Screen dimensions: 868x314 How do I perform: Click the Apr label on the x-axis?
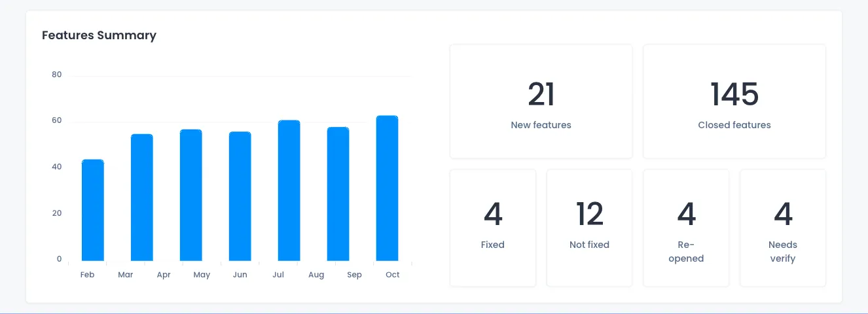click(164, 275)
